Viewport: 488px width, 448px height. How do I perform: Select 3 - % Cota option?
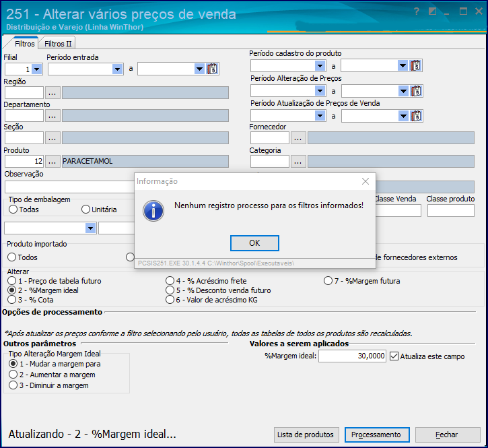pyautogui.click(x=12, y=300)
